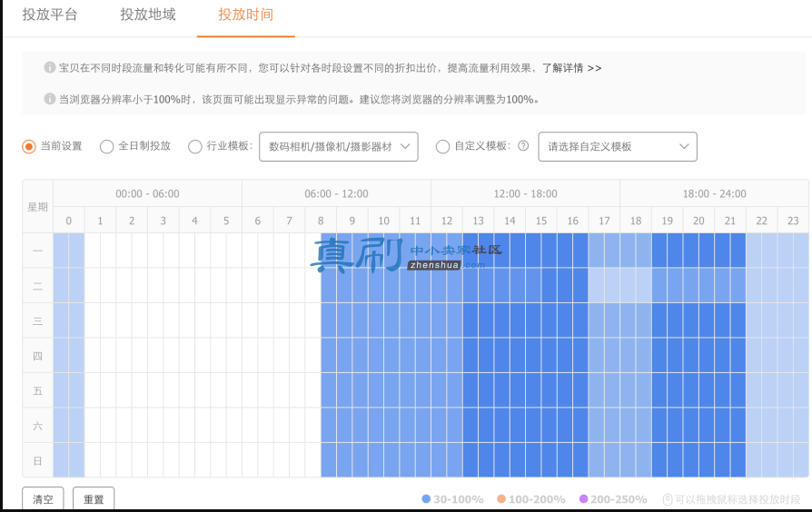Click the hour 5 column header
812x512 pixels.
(226, 221)
